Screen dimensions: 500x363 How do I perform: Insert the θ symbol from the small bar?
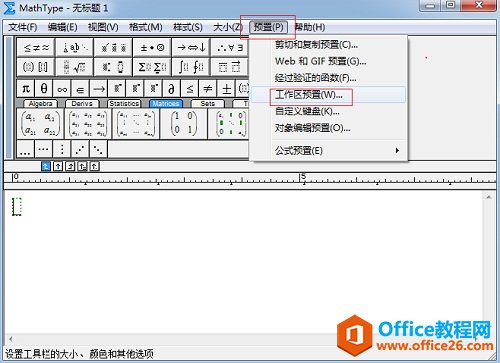(44, 89)
